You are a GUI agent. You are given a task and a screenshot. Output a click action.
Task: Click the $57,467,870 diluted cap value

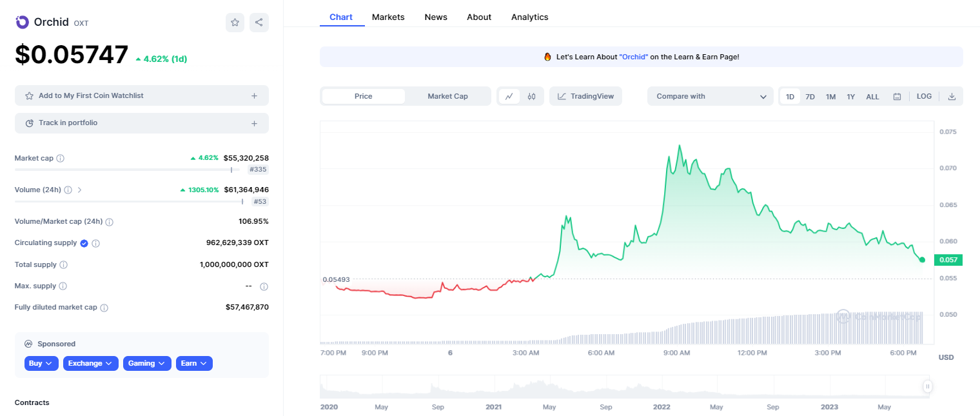click(247, 308)
